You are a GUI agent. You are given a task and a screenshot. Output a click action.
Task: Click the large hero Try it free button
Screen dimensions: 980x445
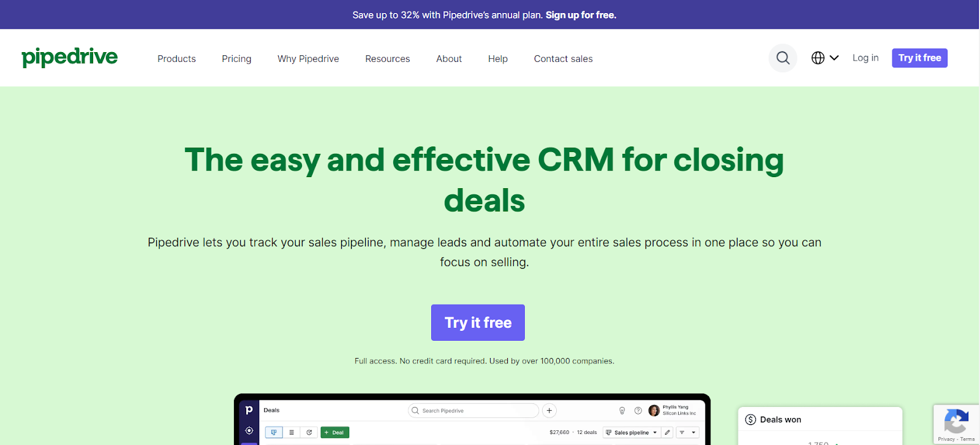click(x=478, y=322)
